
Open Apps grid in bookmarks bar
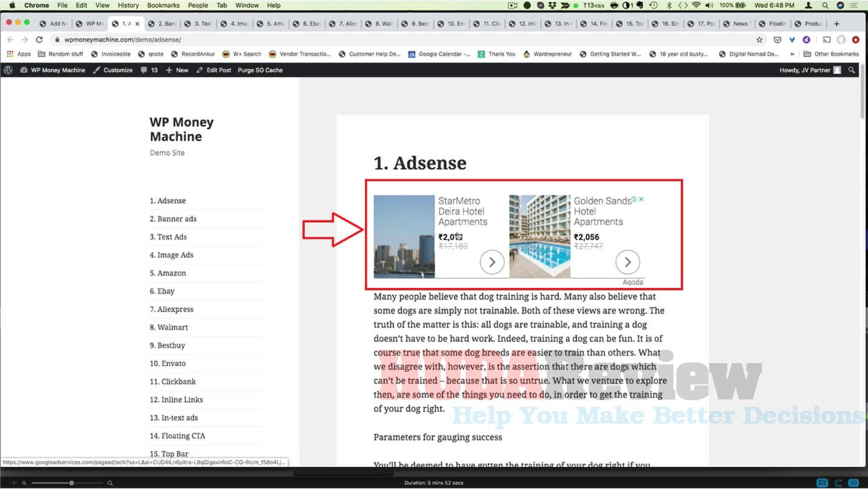coord(18,54)
